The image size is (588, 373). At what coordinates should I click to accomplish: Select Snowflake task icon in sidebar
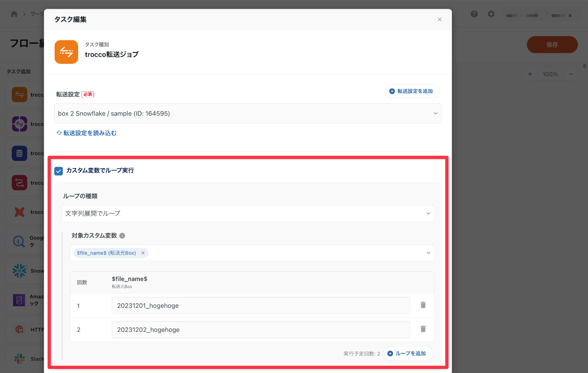pyautogui.click(x=19, y=271)
